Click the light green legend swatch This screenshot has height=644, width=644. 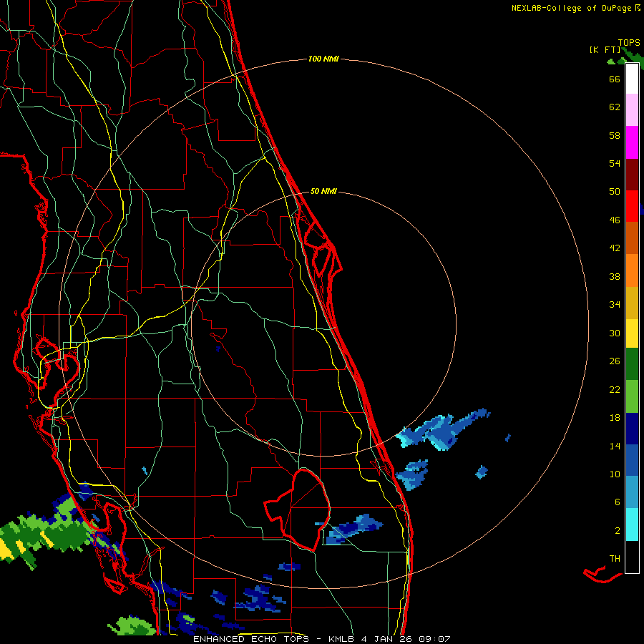pyautogui.click(x=632, y=396)
